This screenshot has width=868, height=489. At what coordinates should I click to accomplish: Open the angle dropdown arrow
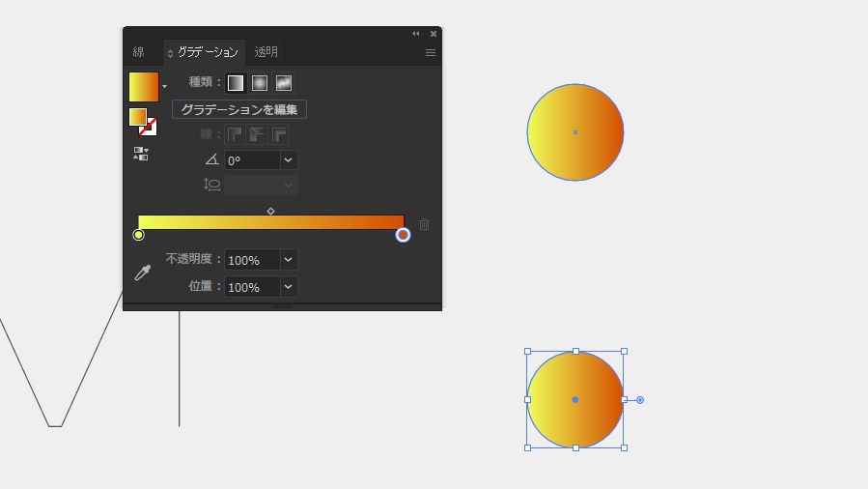[x=289, y=160]
